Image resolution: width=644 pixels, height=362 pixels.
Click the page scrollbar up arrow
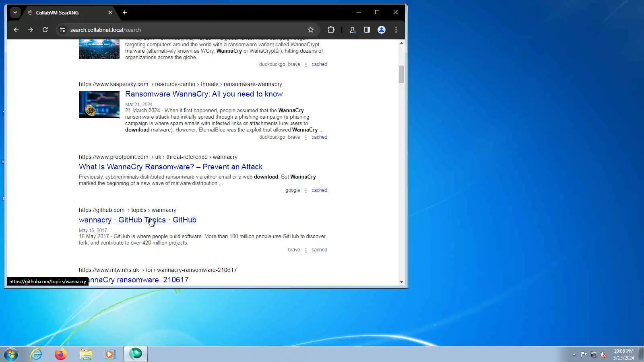(401, 43)
